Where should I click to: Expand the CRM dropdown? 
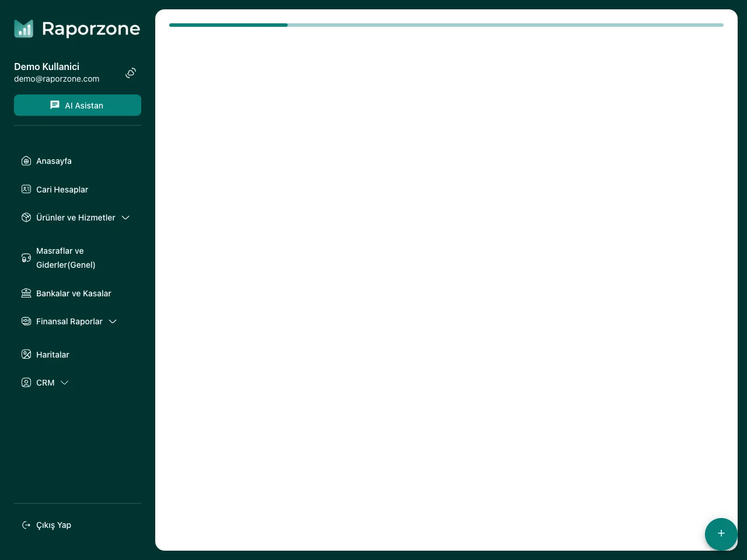64,383
